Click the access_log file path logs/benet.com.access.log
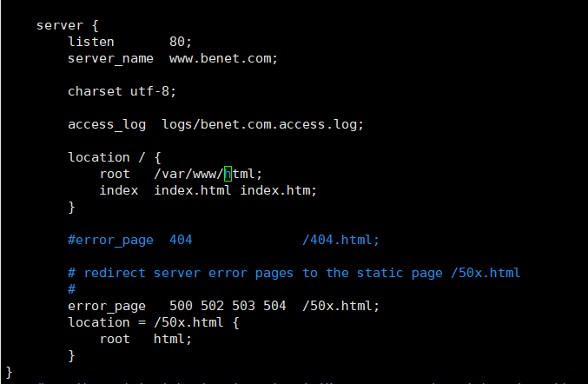The height and width of the screenshot is (384, 588). [x=262, y=124]
